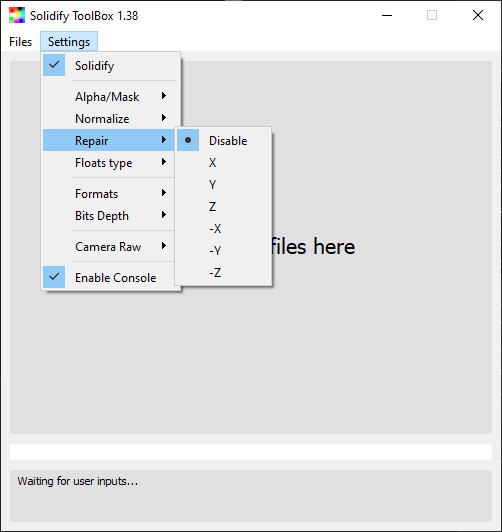This screenshot has height=532, width=502.
Task: Choose Y repair axis
Action: click(223, 185)
